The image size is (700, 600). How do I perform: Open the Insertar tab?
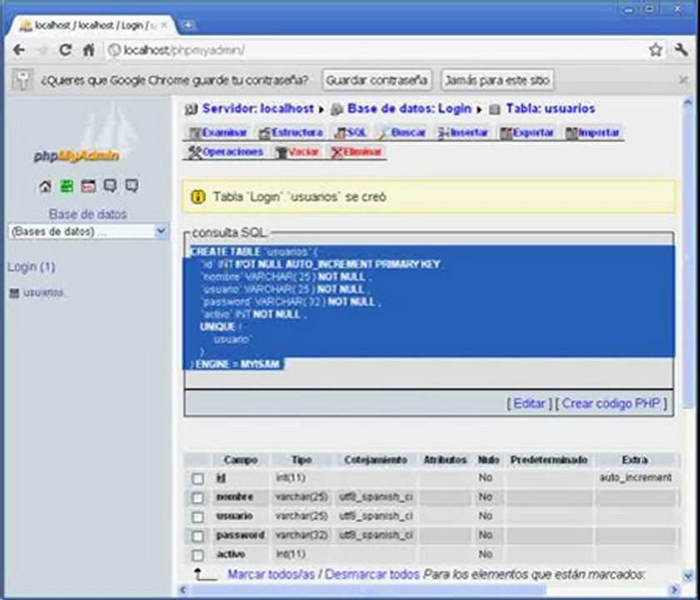[x=463, y=132]
